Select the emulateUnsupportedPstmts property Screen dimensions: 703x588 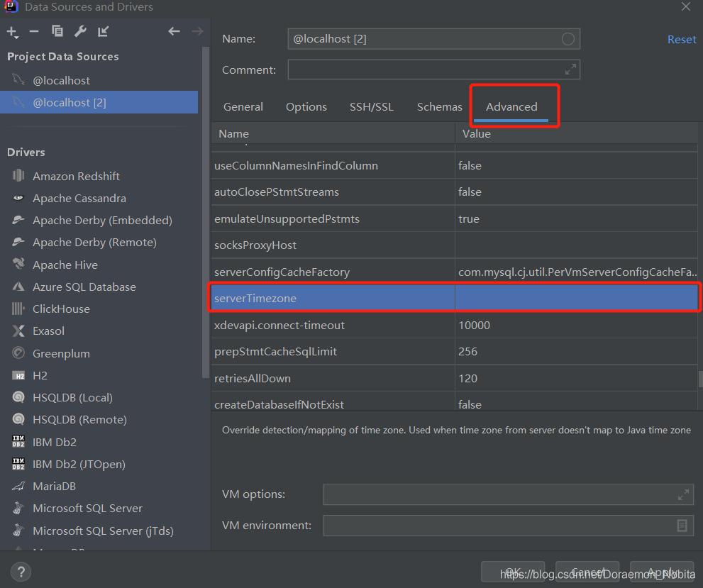pyautogui.click(x=287, y=218)
